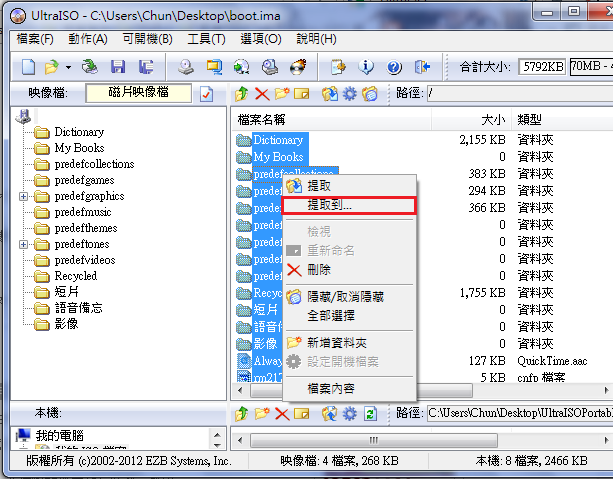The image size is (613, 479).
Task: Select Dictionary folder in the tree
Action: click(x=79, y=132)
